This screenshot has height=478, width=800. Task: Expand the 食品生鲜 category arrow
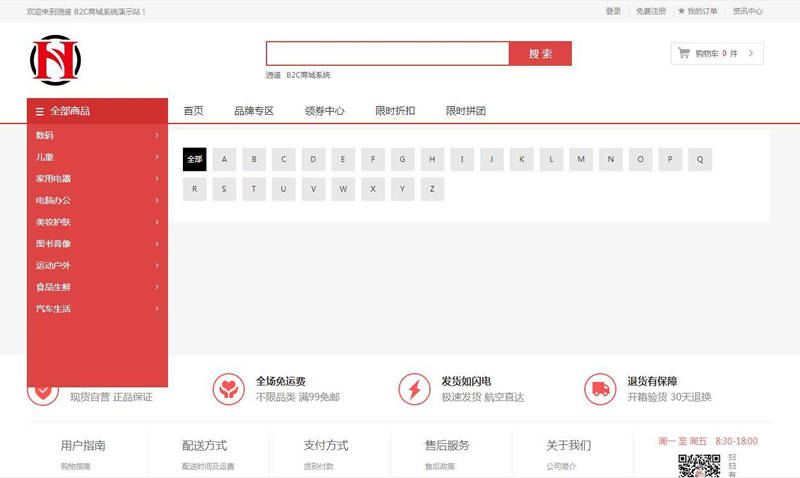(157, 287)
